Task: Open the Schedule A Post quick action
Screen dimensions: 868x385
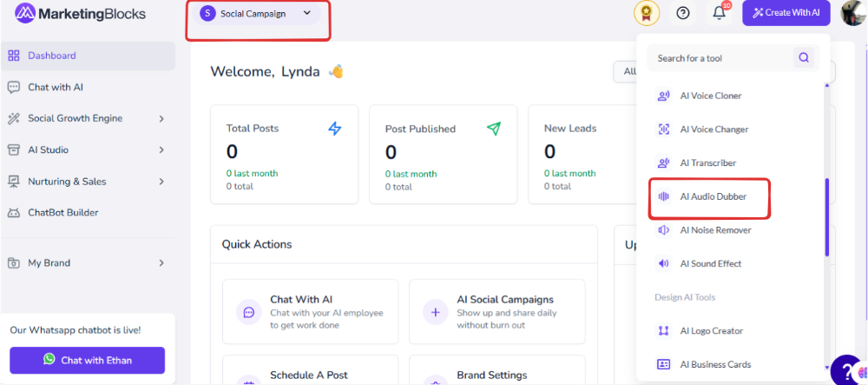Action: pos(311,370)
